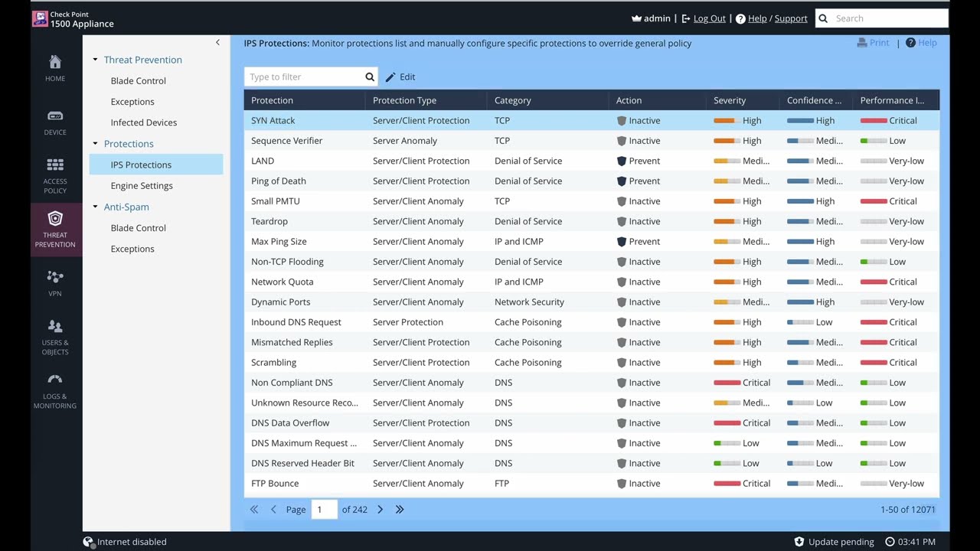Click the Help link near Print
Image resolution: width=980 pixels, height=551 pixels.
[x=927, y=43]
